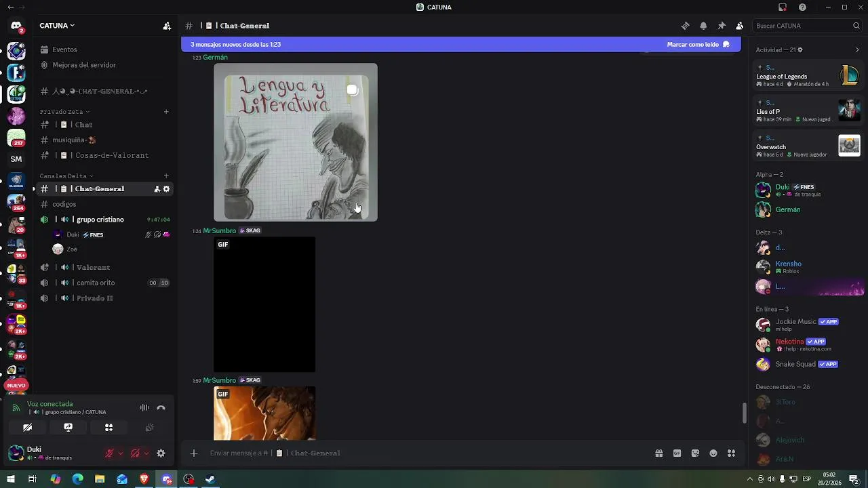Viewport: 868px width, 488px height.
Task: Jump to new messages via blue banner text
Action: 235,45
